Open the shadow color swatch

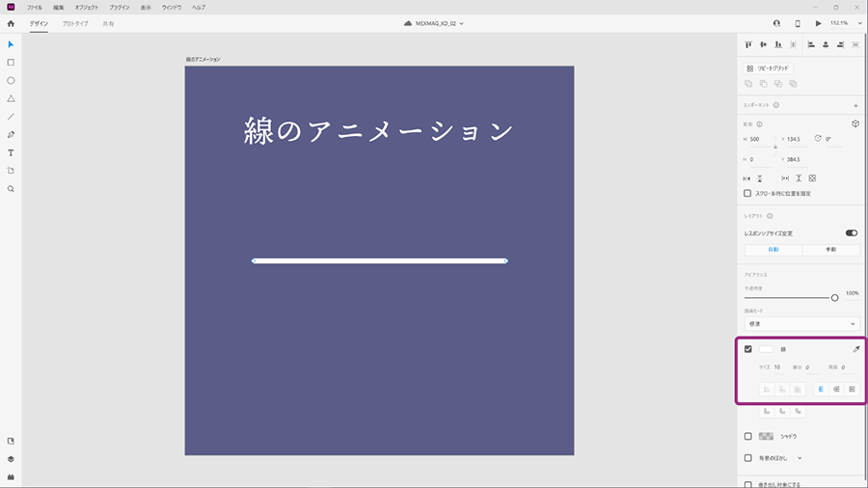[x=766, y=437]
